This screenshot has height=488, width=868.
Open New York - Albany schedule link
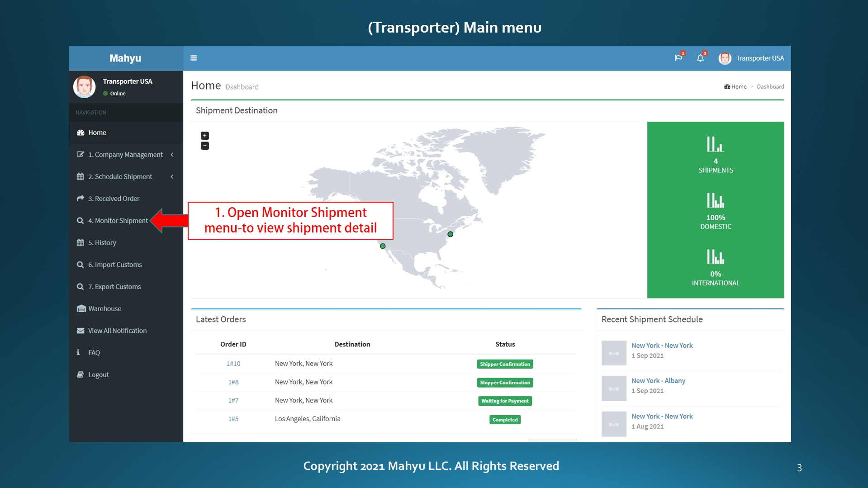pyautogui.click(x=658, y=381)
